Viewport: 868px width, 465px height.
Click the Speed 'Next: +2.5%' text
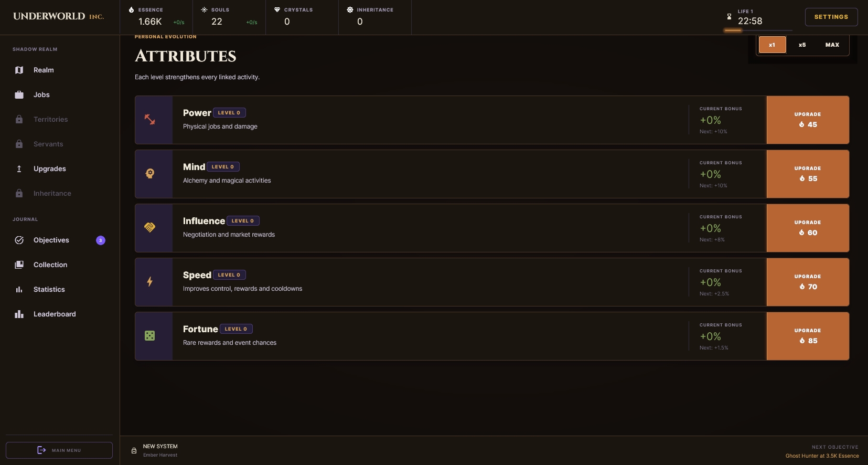[714, 294]
